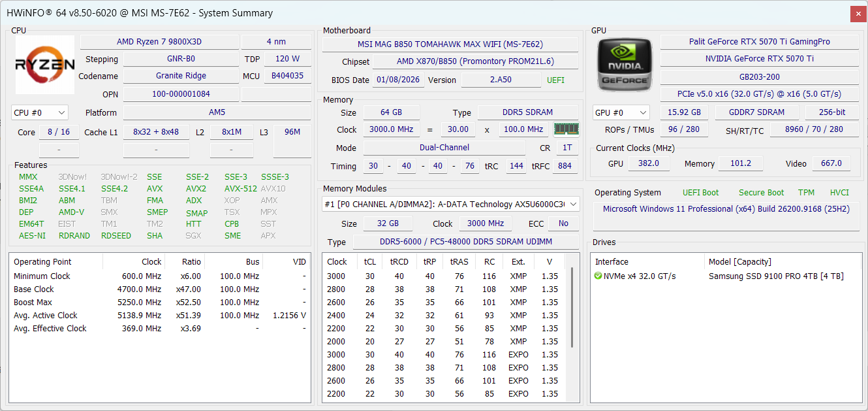Click the Clock column header in CPU table
Image resolution: width=868 pixels, height=411 pixels.
(132, 261)
